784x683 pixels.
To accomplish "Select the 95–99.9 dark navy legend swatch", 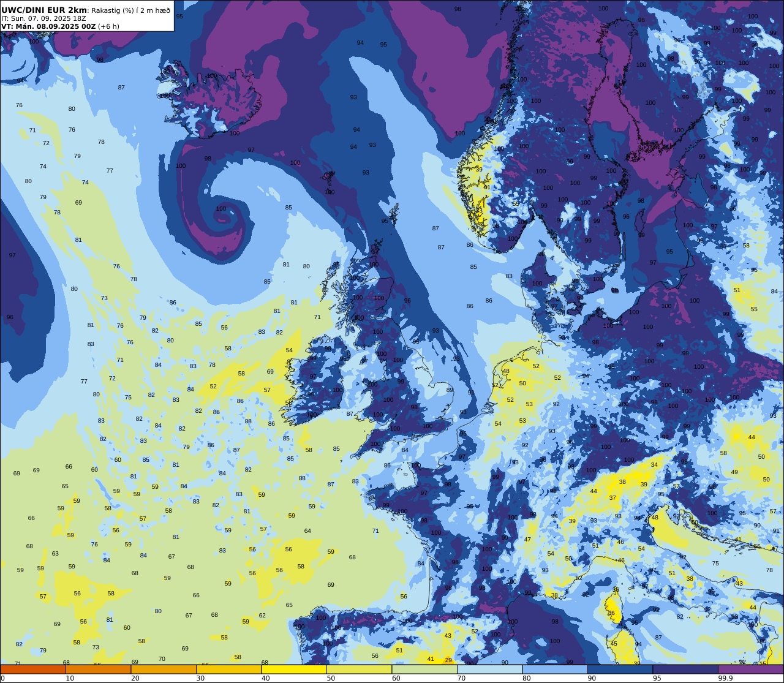I will click(x=685, y=670).
